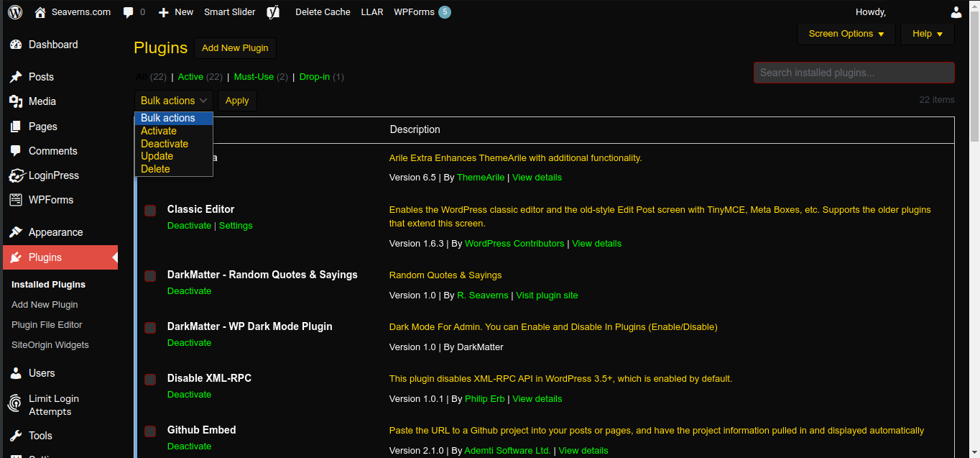Deactivate the Disable XML-RPC plugin
This screenshot has height=458, width=980.
coord(189,395)
